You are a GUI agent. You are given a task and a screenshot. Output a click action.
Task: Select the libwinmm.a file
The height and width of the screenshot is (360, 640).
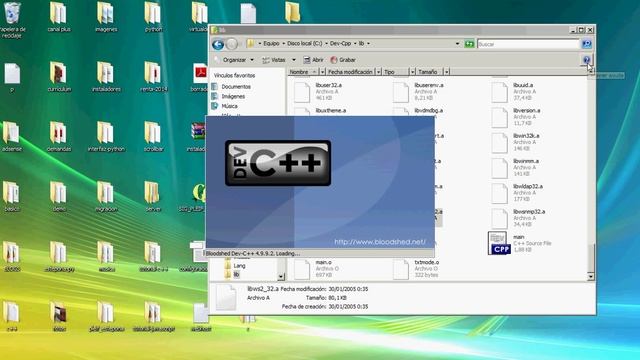[x=515, y=167]
